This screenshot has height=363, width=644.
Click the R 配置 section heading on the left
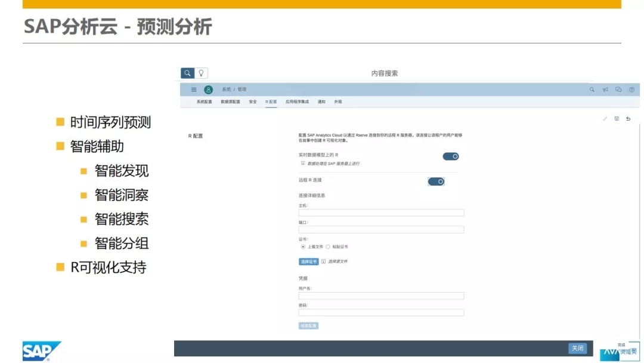pos(196,136)
